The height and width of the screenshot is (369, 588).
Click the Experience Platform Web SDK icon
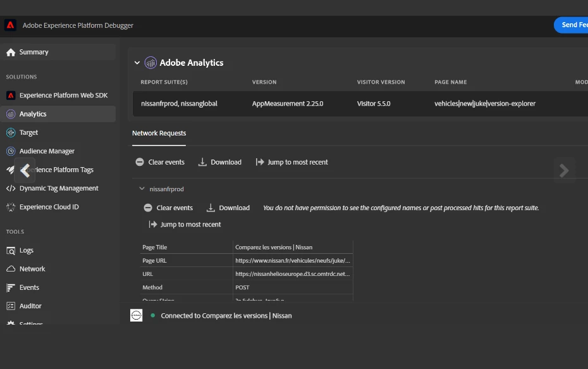coord(11,96)
